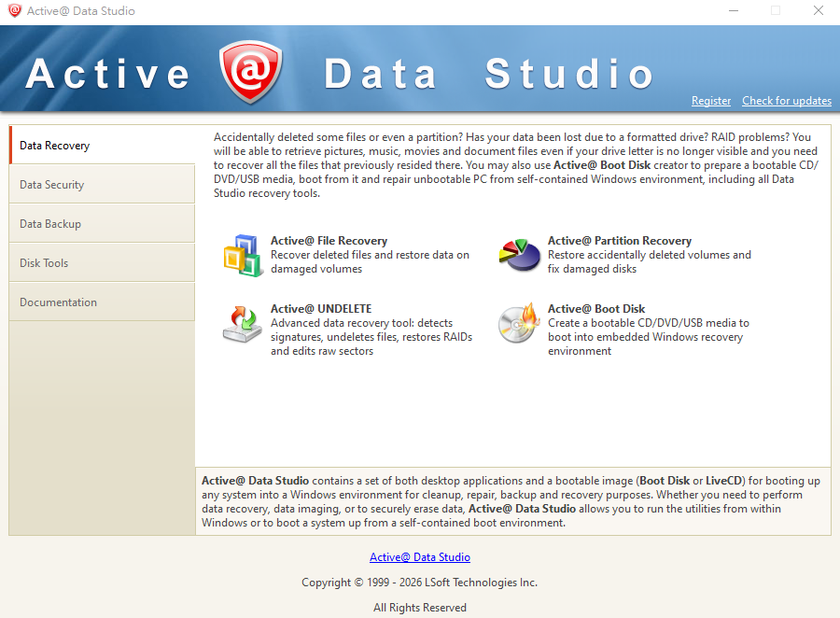Image resolution: width=840 pixels, height=618 pixels.
Task: Click 'Restore accidentally deleted volumes' description
Action: point(650,261)
